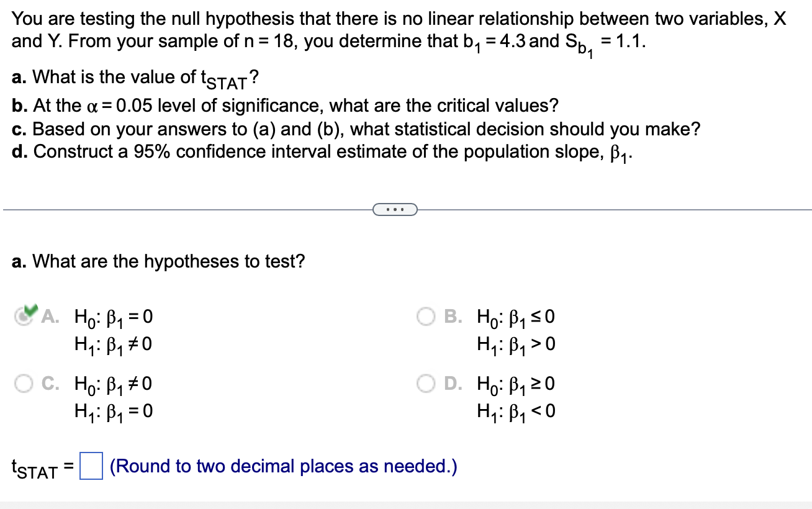Viewport: 812px width, 509px height.
Task: Click the ellipsis divider button to collapse question
Action: click(x=395, y=209)
